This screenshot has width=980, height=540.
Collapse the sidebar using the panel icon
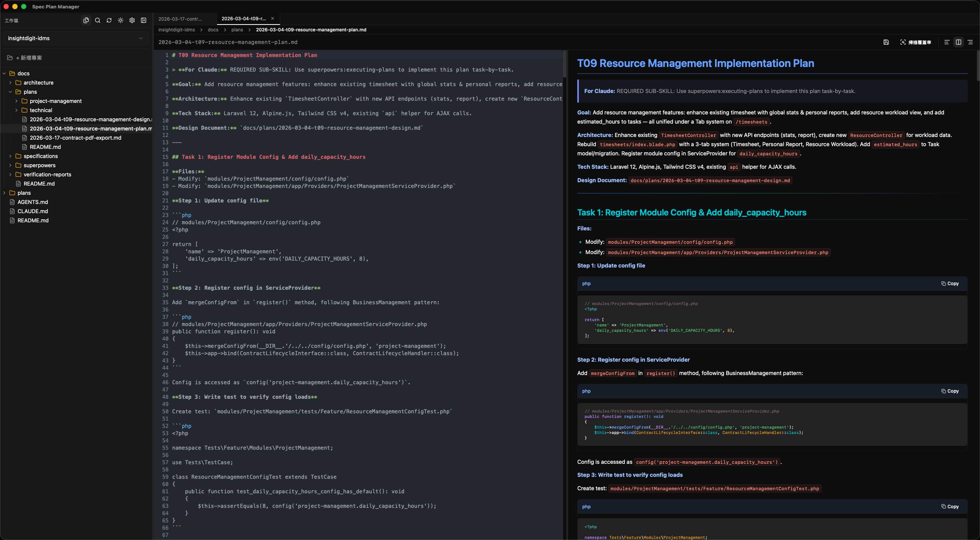[144, 20]
